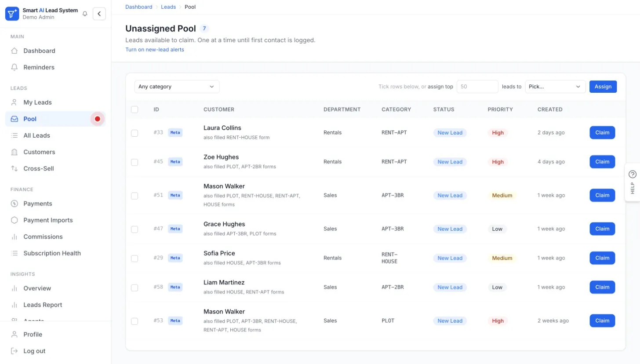Click the Payment Imports box icon

coord(15,220)
